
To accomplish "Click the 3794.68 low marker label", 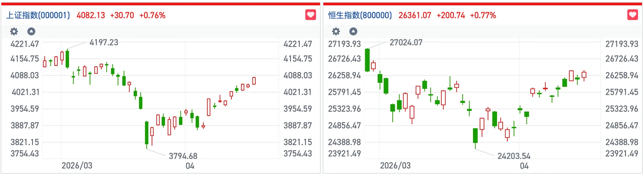I will [x=183, y=156].
